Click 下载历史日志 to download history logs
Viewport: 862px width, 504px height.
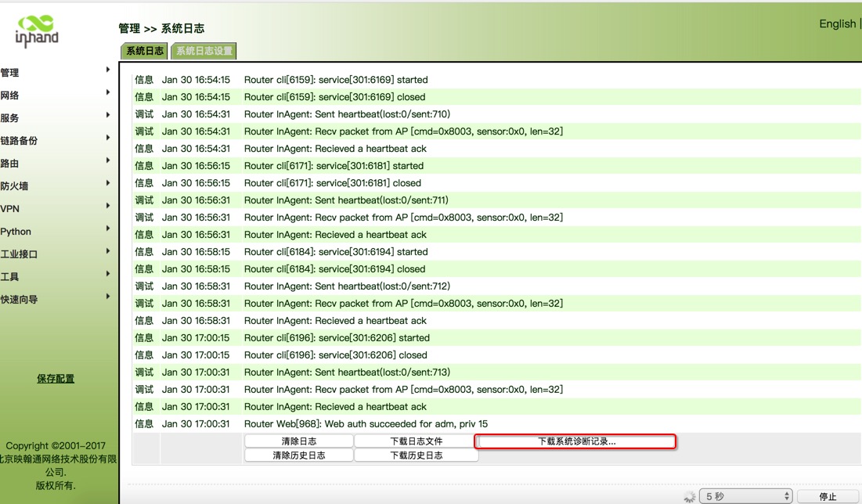[x=417, y=454]
